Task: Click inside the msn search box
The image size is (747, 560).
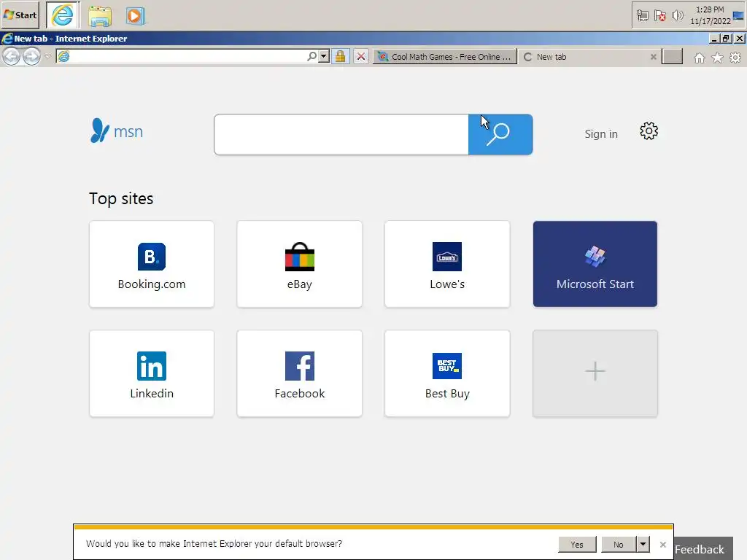Action: (341, 134)
